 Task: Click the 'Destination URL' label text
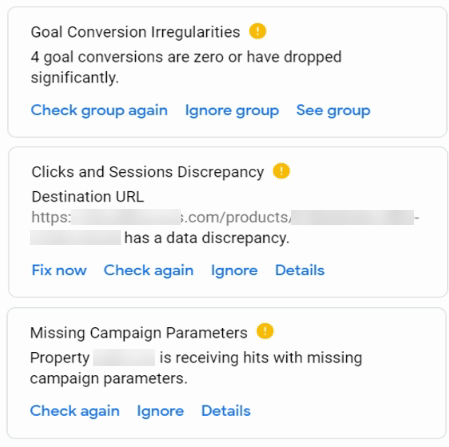88,197
